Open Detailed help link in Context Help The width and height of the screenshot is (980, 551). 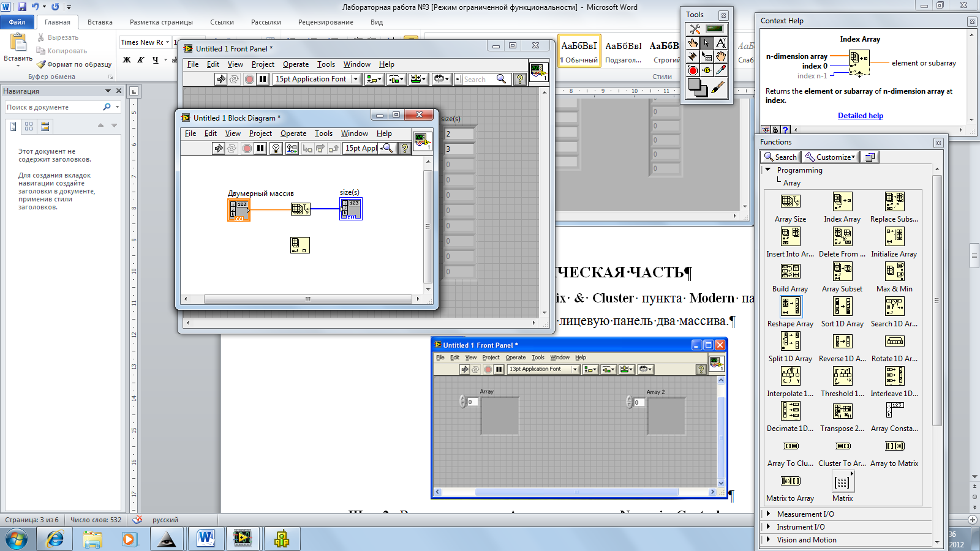[x=860, y=116]
